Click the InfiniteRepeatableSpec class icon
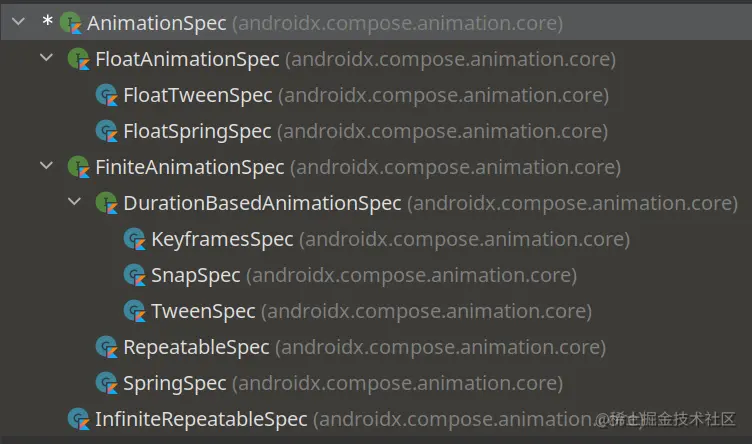 [x=79, y=419]
